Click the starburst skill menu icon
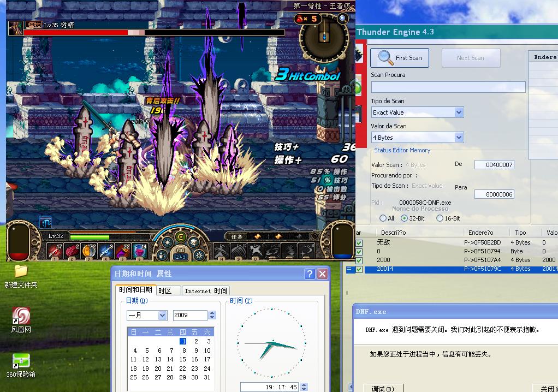 (168, 242)
